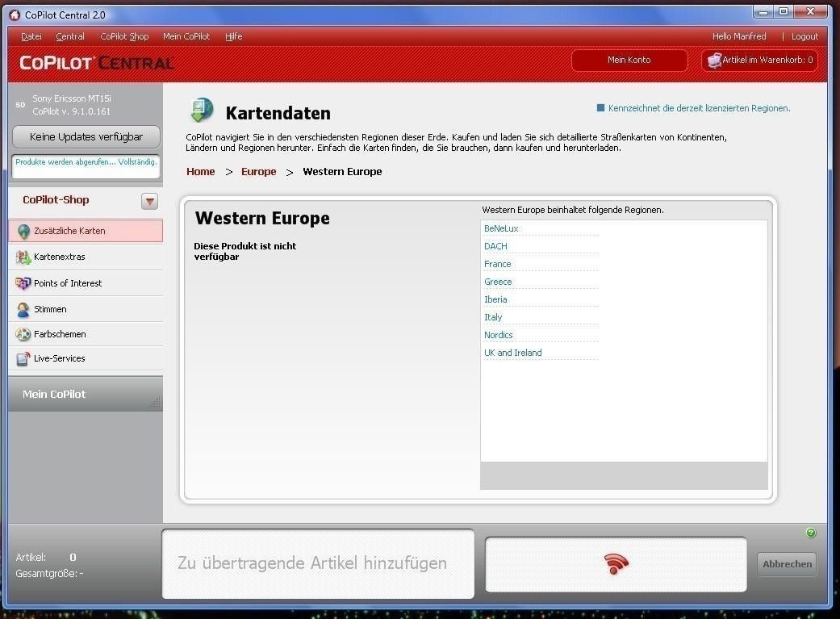
Task: Click the Produkte werden abgerufen status box
Action: click(x=86, y=166)
